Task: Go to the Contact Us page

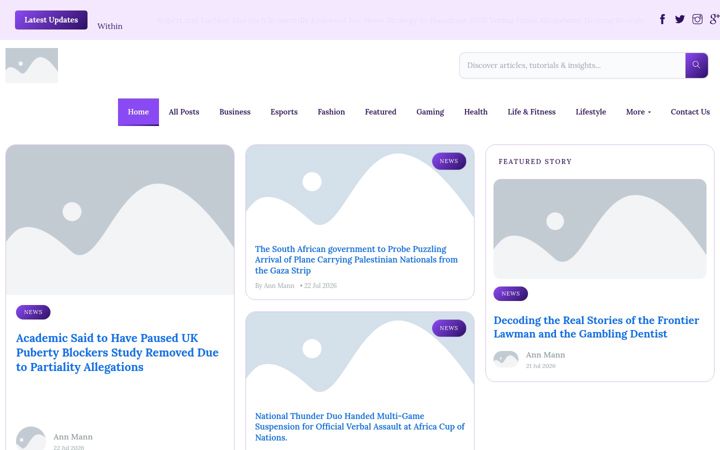Action: (x=690, y=112)
